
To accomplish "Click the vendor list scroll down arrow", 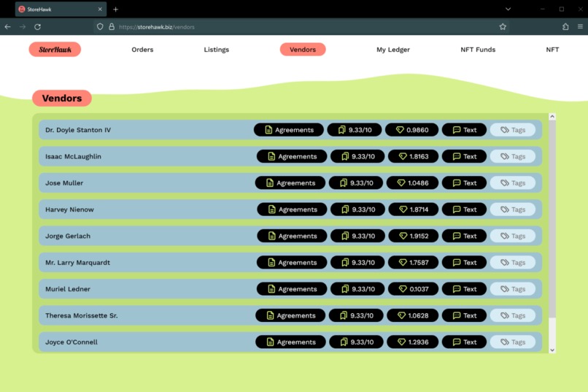I will pyautogui.click(x=552, y=350).
